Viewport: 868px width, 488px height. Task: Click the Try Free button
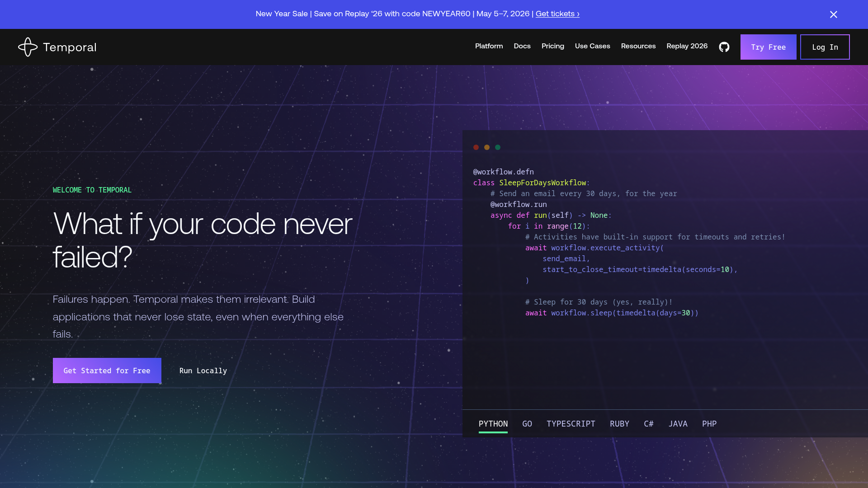(768, 47)
